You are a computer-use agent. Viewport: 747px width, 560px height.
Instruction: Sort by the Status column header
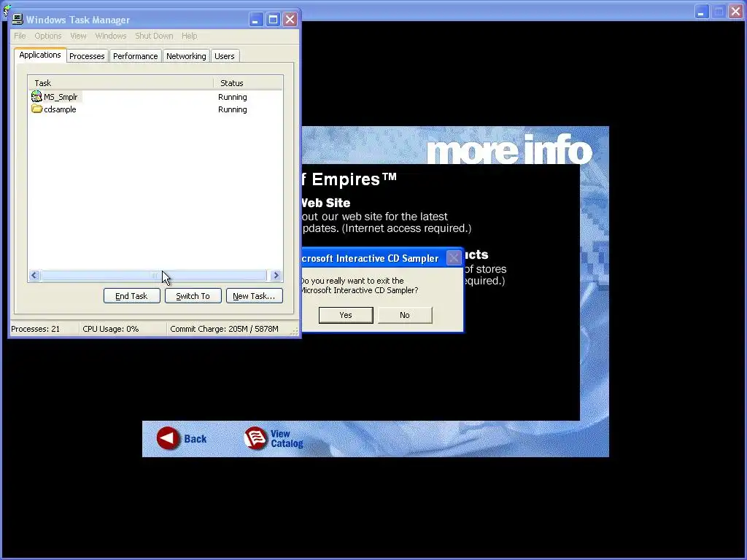248,83
